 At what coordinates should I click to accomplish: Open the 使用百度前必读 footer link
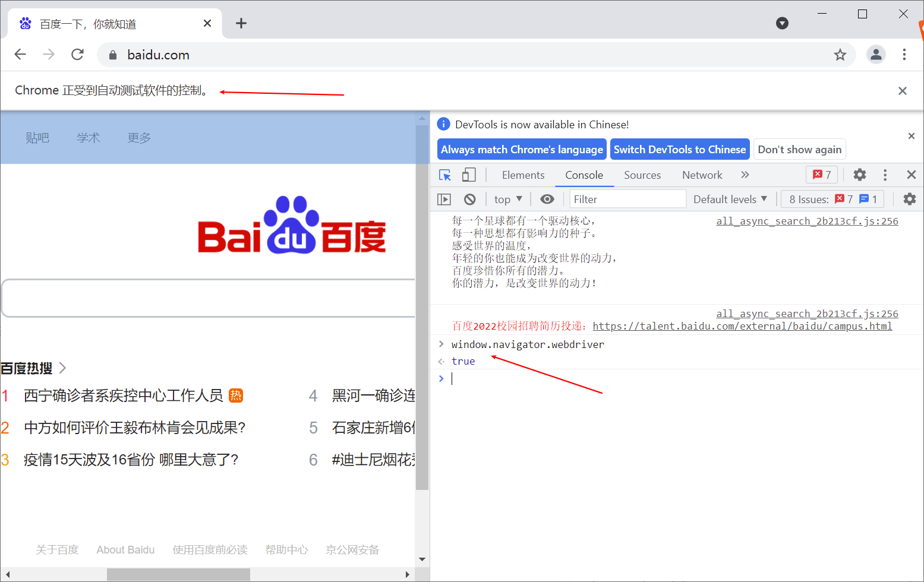coord(210,550)
